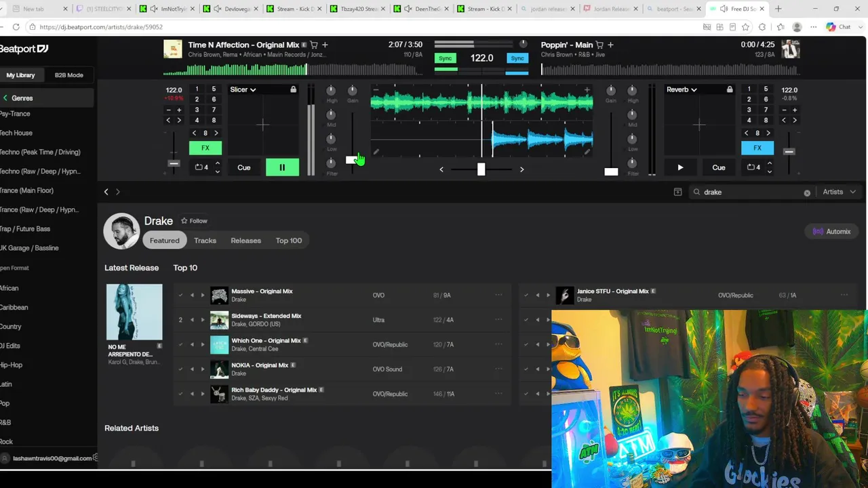Load Sideways - Extended Mix to left deck
This screenshot has height=488, width=868.
point(192,320)
